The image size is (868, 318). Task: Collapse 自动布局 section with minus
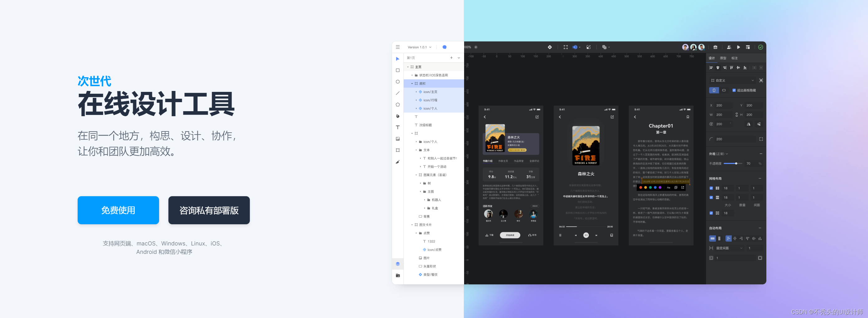pos(760,228)
